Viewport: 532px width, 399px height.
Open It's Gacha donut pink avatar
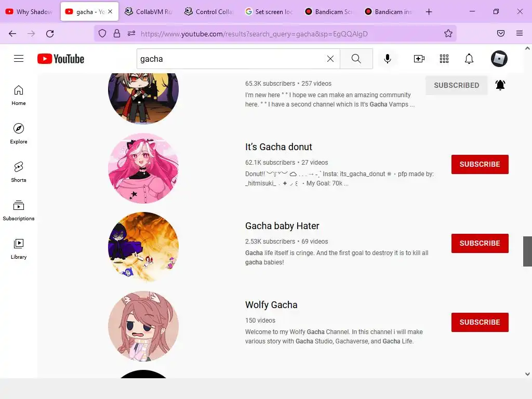(143, 168)
